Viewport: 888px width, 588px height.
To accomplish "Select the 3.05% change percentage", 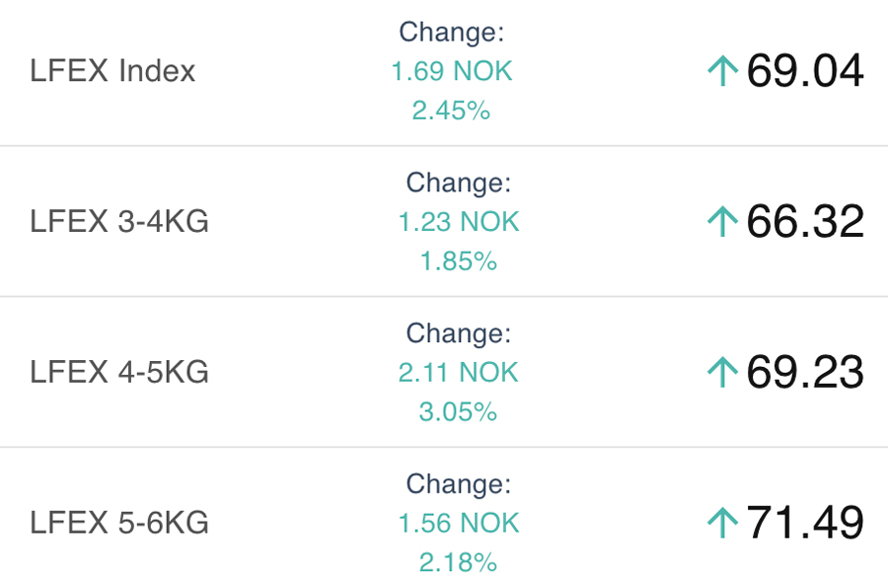I will [x=458, y=411].
